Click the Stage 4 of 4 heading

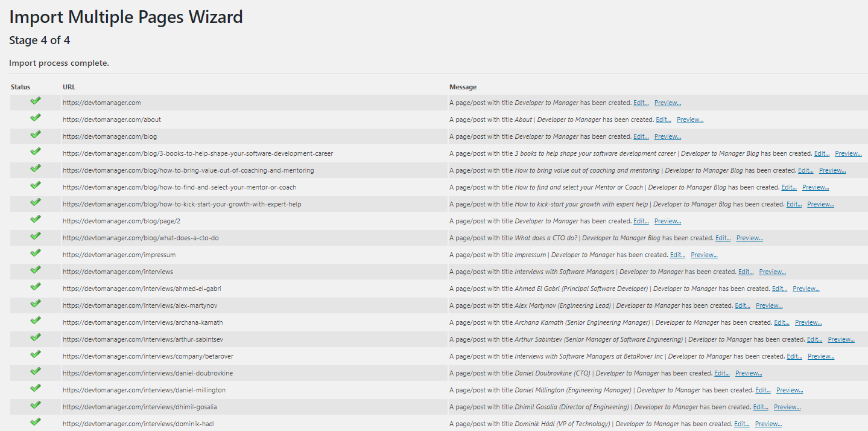pos(39,40)
